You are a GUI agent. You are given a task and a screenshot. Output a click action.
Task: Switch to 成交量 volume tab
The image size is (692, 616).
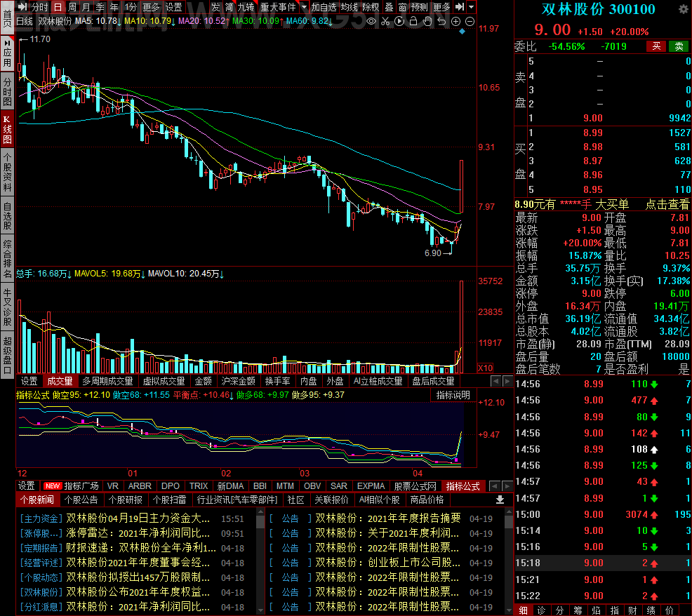coord(60,381)
